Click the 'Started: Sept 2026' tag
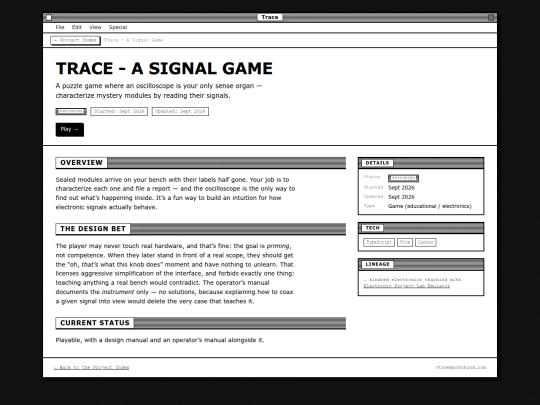 [119, 111]
